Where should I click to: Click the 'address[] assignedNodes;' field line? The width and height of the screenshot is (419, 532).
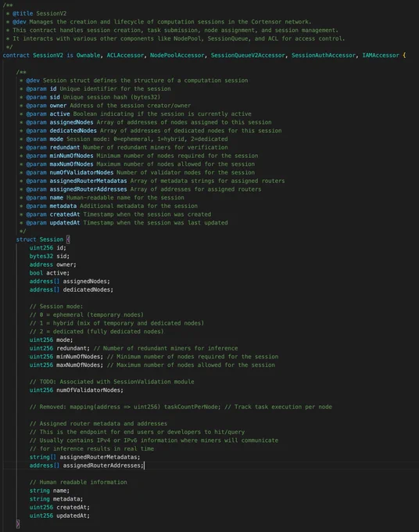pyautogui.click(x=70, y=282)
